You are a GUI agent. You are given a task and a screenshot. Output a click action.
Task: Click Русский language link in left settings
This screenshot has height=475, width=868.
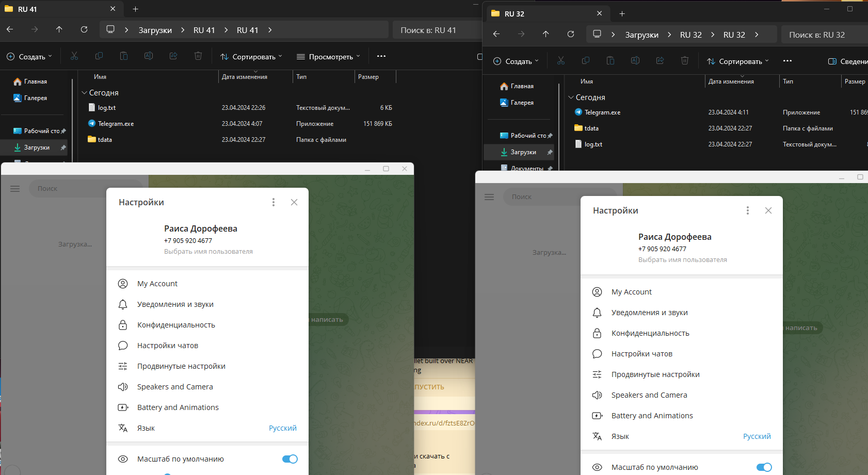coord(282,428)
